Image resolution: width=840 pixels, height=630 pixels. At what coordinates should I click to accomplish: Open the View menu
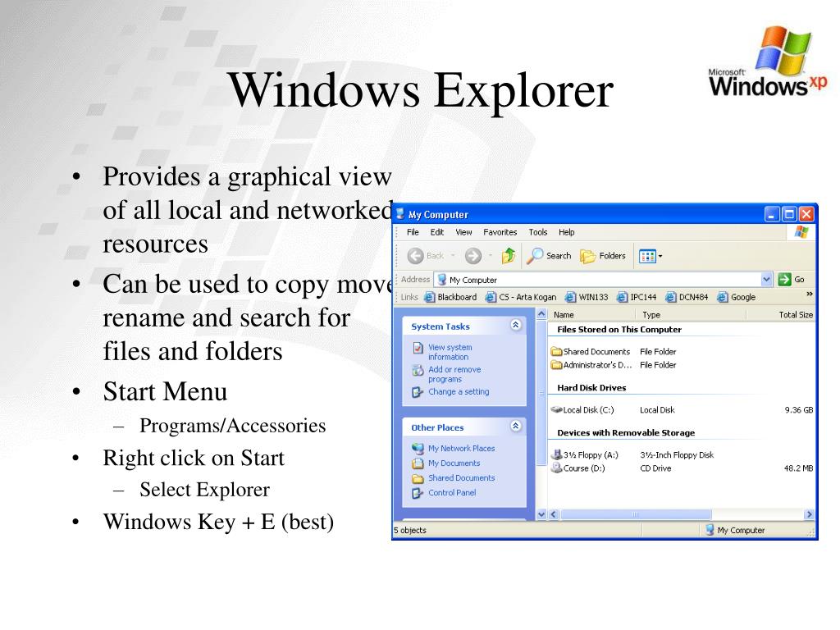point(464,232)
